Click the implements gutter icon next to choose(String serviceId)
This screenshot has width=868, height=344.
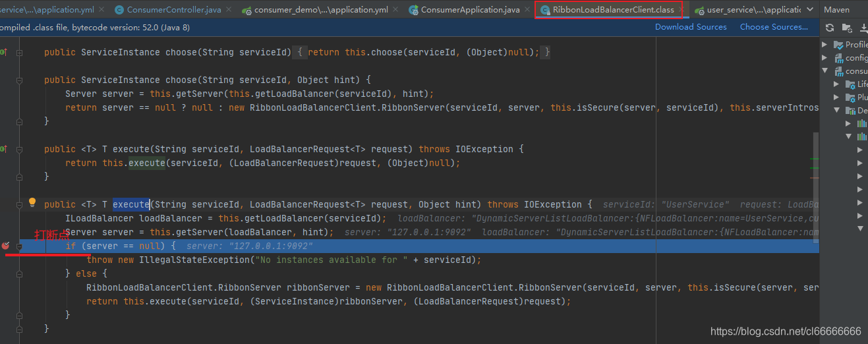tap(3, 52)
